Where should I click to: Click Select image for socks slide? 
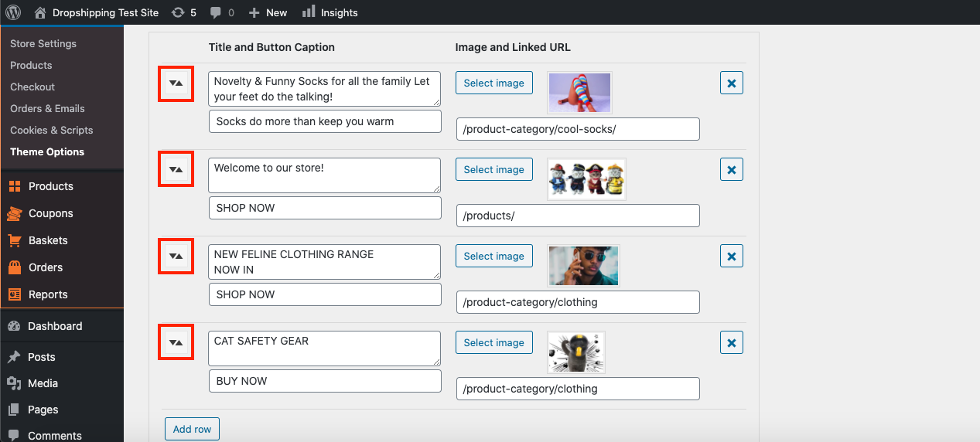pyautogui.click(x=494, y=83)
